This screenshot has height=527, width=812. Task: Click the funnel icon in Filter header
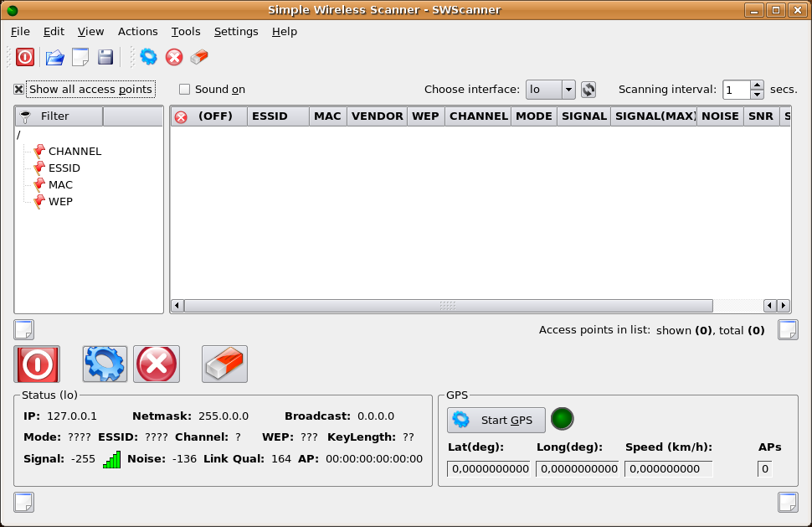click(x=25, y=116)
